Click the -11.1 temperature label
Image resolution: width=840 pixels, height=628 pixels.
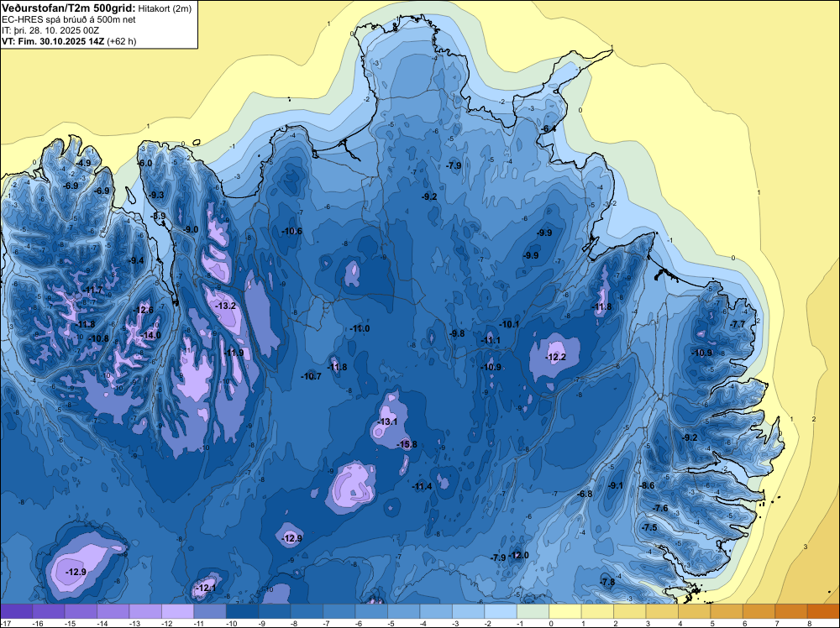(x=491, y=341)
